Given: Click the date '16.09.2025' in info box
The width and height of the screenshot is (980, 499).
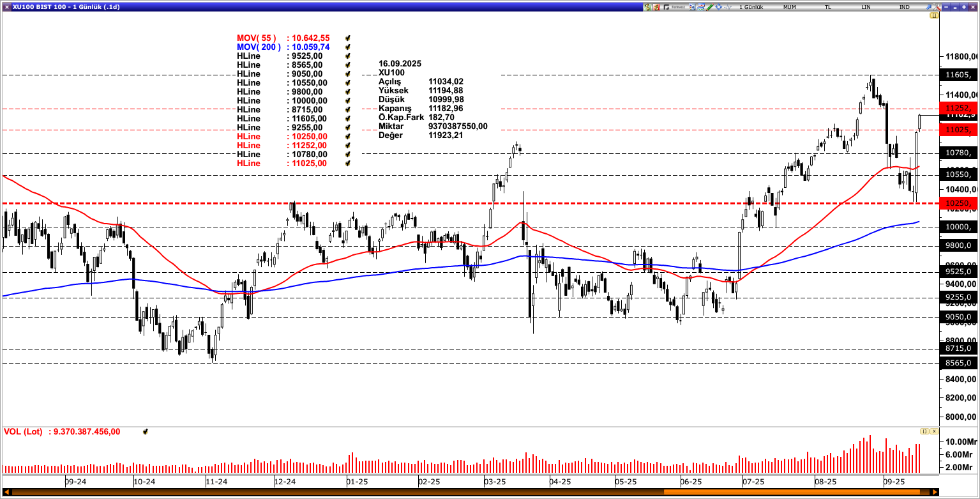Looking at the screenshot, I should point(400,64).
